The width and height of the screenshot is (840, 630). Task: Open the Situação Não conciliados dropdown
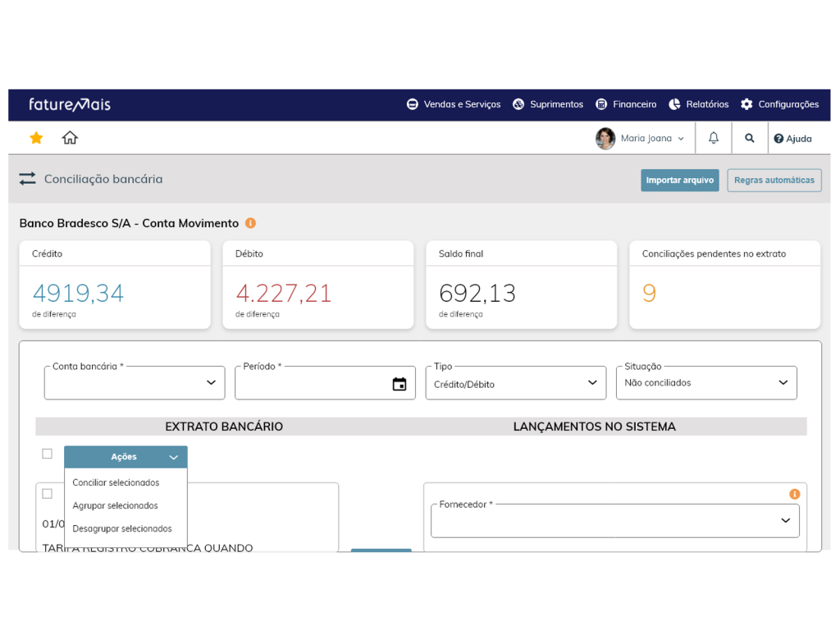tap(705, 383)
